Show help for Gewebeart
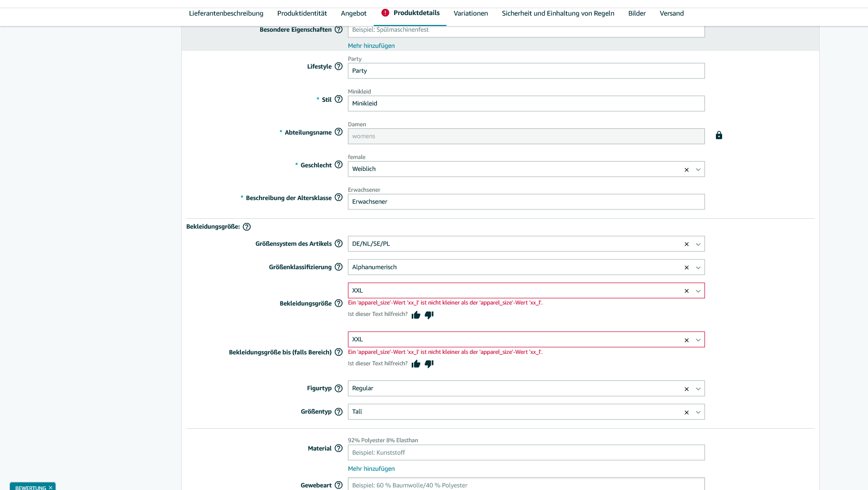This screenshot has height=490, width=868. pyautogui.click(x=338, y=485)
